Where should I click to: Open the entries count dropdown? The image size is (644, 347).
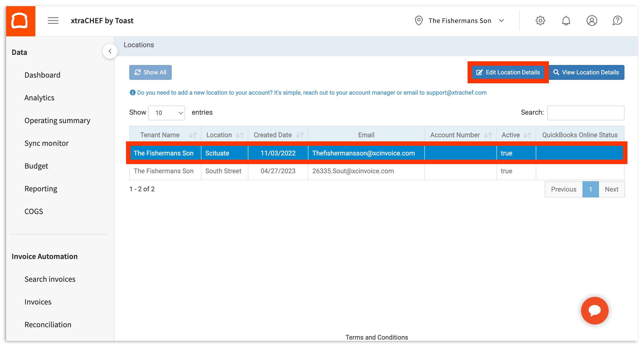[166, 113]
